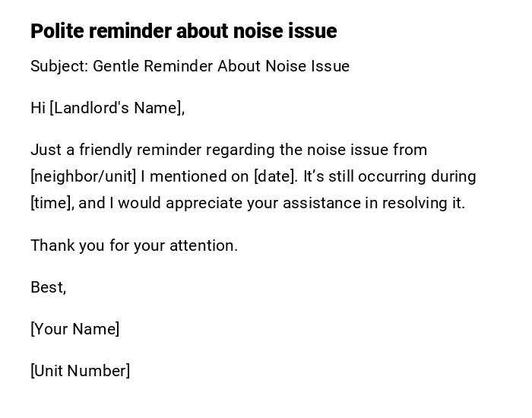
Task: Select the [Your Name] placeholder
Action: tap(75, 329)
